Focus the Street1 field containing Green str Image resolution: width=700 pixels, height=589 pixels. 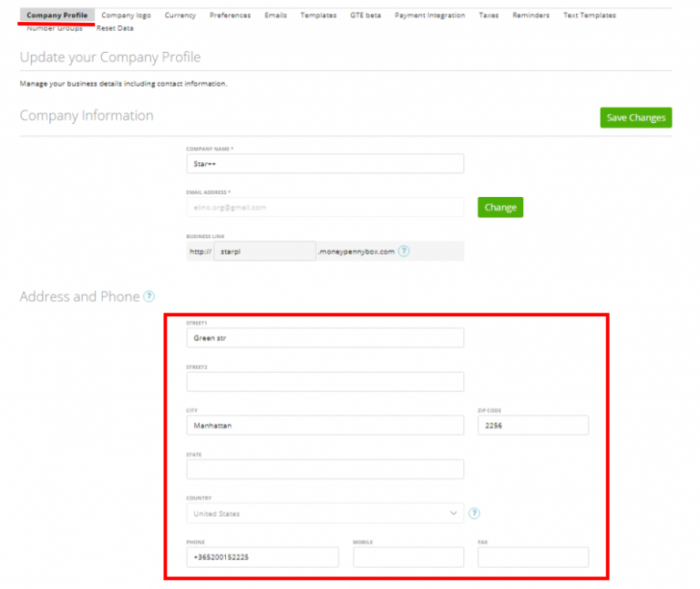(x=325, y=338)
